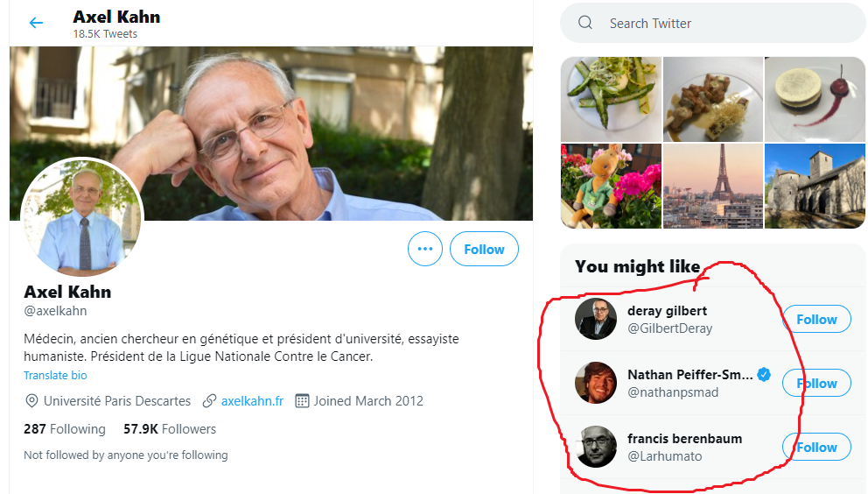Open the three-dots more options button
Viewport: 868px width, 494px height.
pyautogui.click(x=425, y=250)
